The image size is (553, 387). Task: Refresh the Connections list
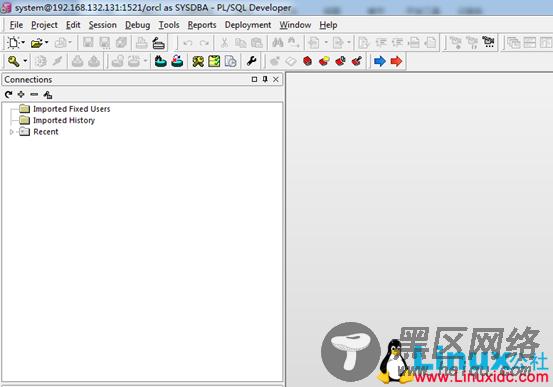pyautogui.click(x=8, y=95)
